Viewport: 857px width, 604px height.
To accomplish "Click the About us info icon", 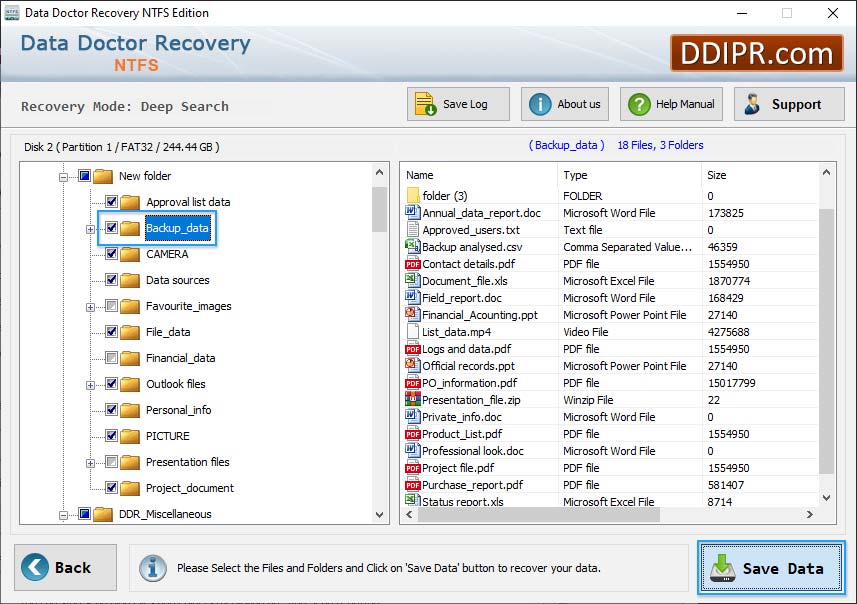I will coord(540,104).
